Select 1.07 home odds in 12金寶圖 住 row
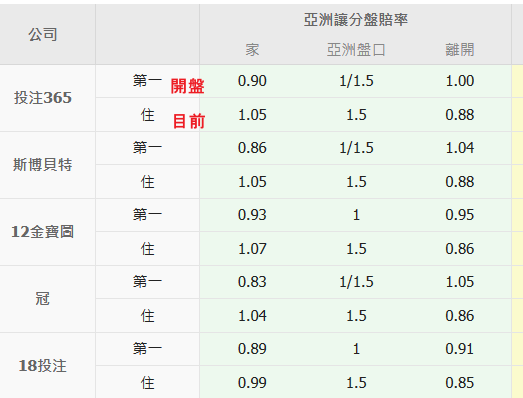This screenshot has height=398, width=523. [x=252, y=249]
